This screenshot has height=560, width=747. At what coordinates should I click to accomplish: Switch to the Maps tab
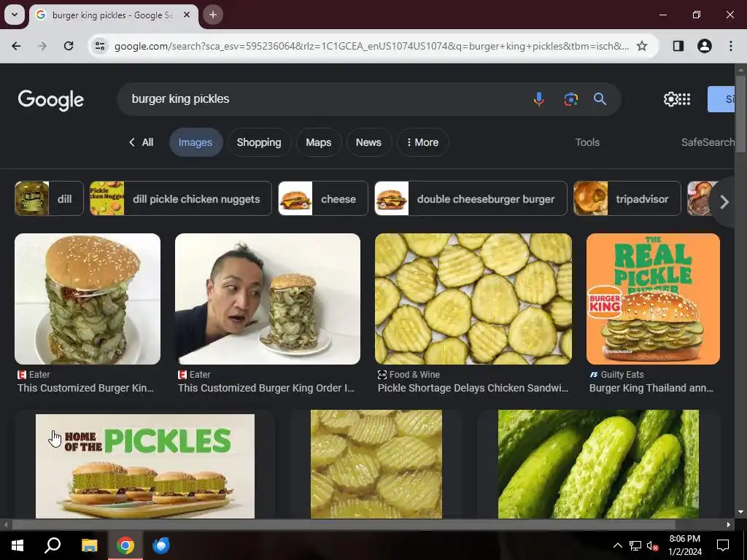(319, 142)
